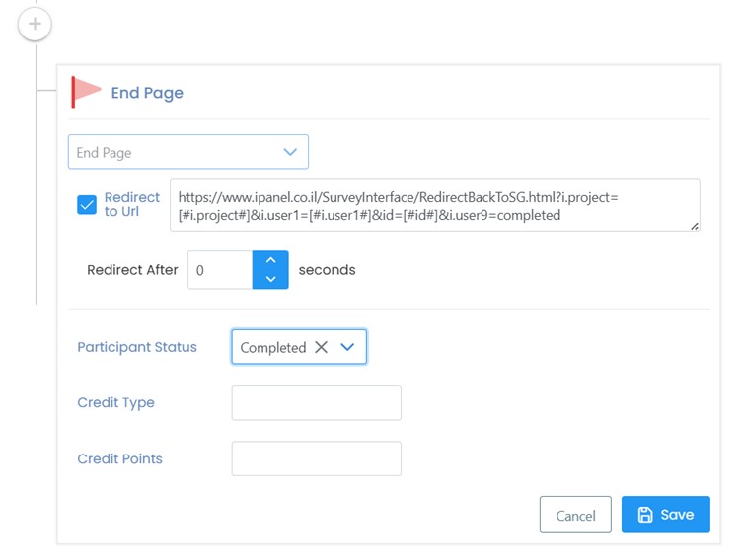Click the End Page heading title
Viewport: 742px width, 560px height.
point(147,93)
